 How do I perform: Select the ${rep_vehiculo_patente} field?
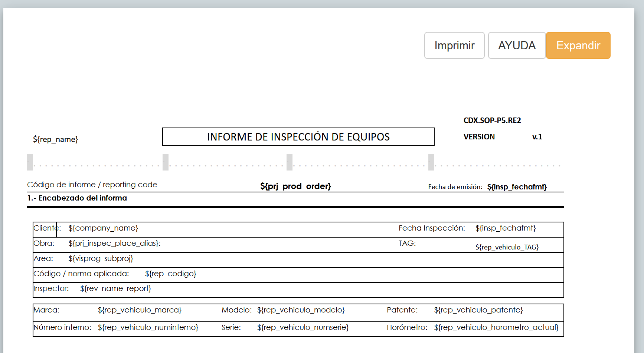478,310
